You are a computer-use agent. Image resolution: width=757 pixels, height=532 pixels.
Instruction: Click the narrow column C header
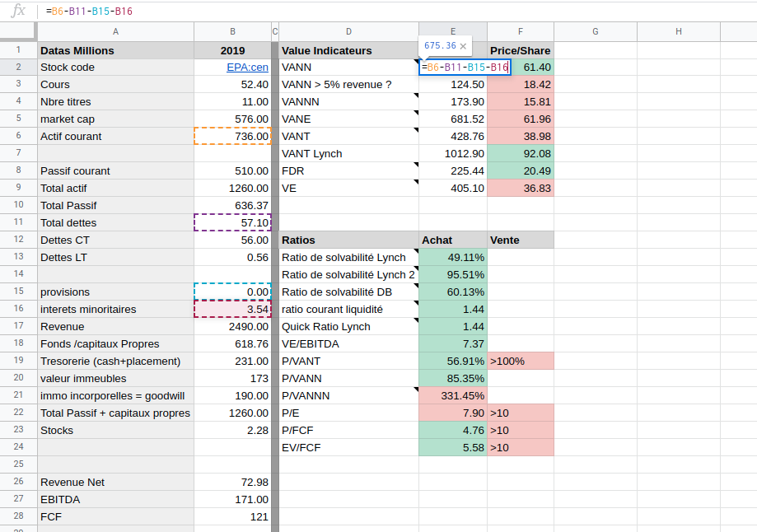(275, 31)
